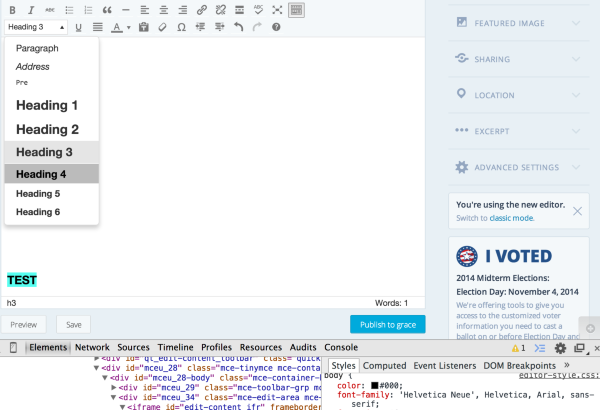Open the text color picker arrow
The width and height of the screenshot is (600, 410).
point(129,27)
